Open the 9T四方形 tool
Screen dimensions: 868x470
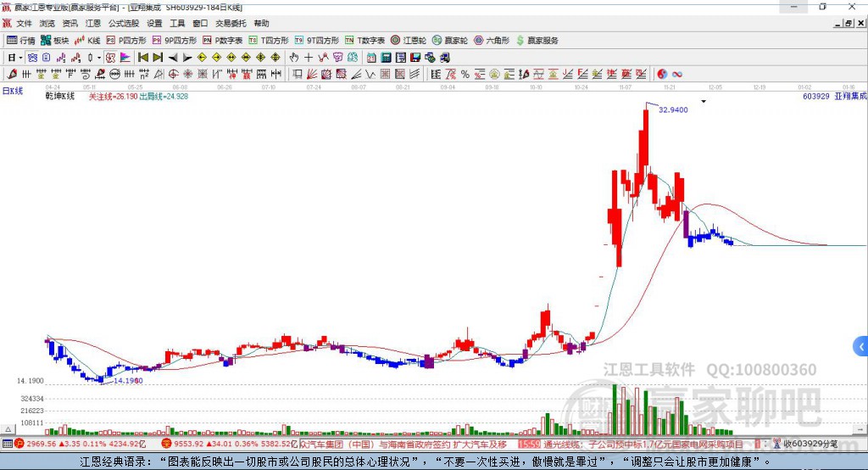click(317, 41)
